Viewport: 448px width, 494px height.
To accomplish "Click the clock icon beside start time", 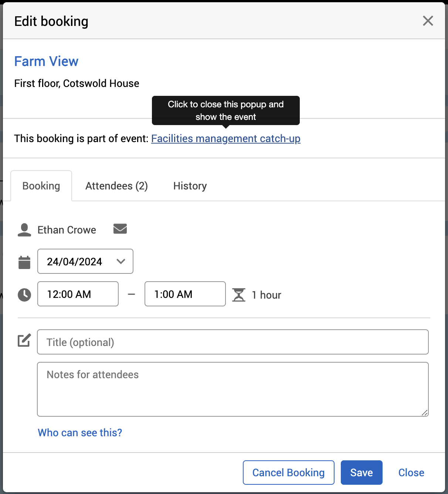I will (24, 295).
